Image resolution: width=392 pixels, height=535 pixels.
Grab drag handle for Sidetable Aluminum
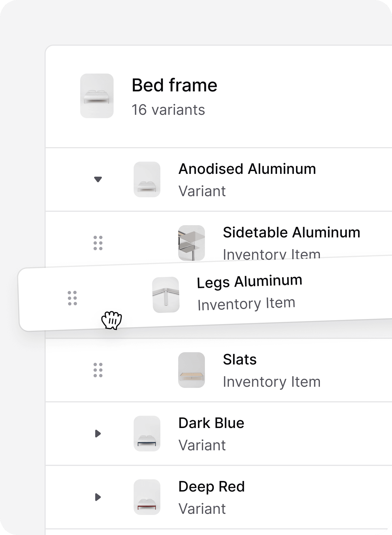pos(98,243)
